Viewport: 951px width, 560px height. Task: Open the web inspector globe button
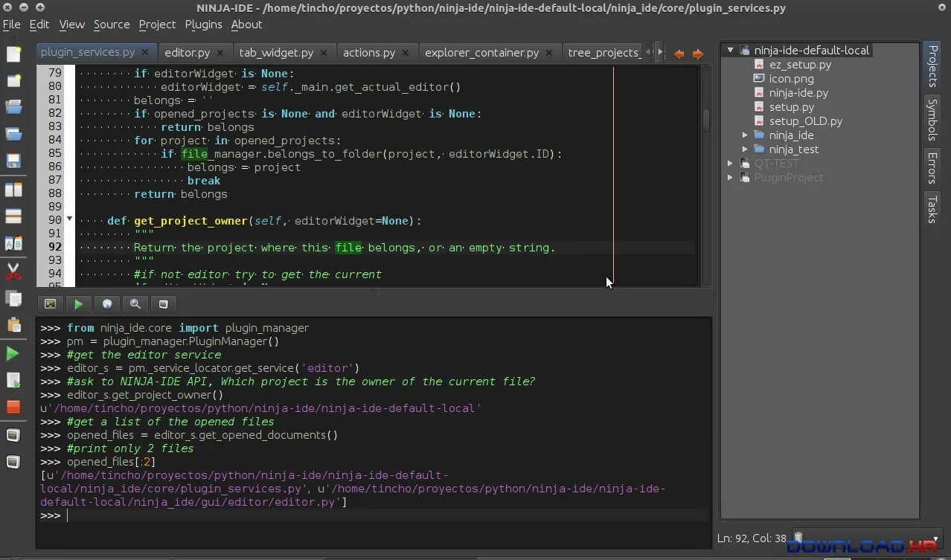pyautogui.click(x=107, y=303)
